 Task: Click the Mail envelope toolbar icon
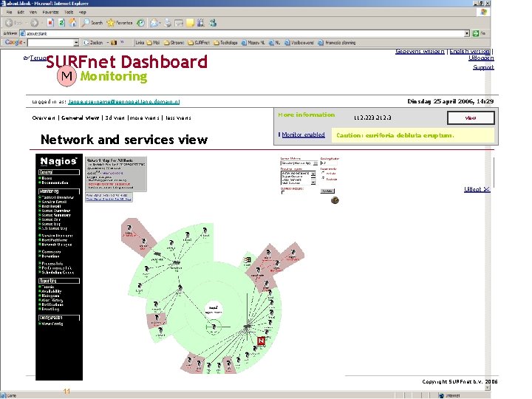pos(154,23)
